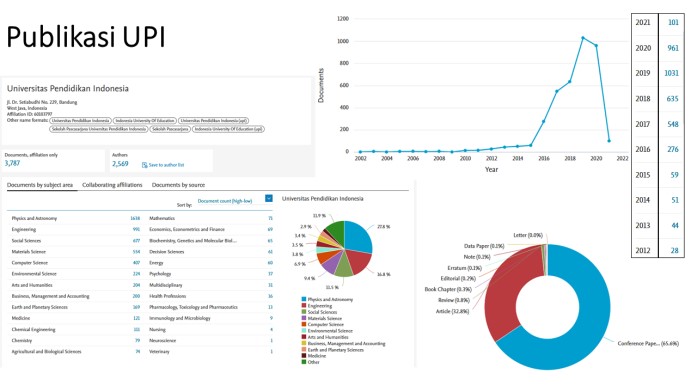Click Indonesia University Of Education tag
Screen dimensions: 697x392
(144, 120)
